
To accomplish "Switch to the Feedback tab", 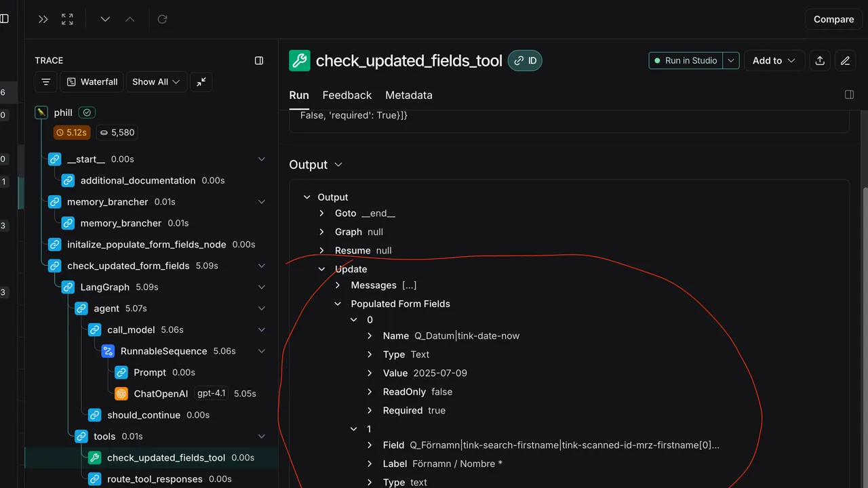I will (x=347, y=96).
